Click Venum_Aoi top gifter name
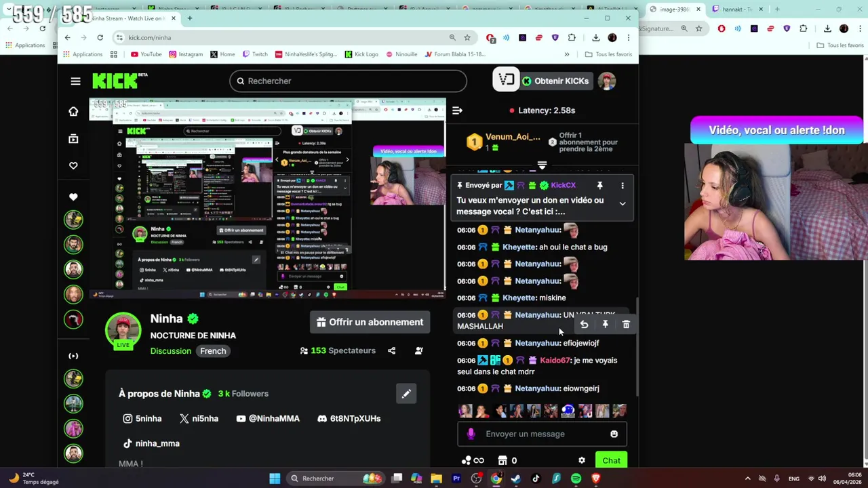Image resolution: width=868 pixels, height=488 pixels. [513, 137]
